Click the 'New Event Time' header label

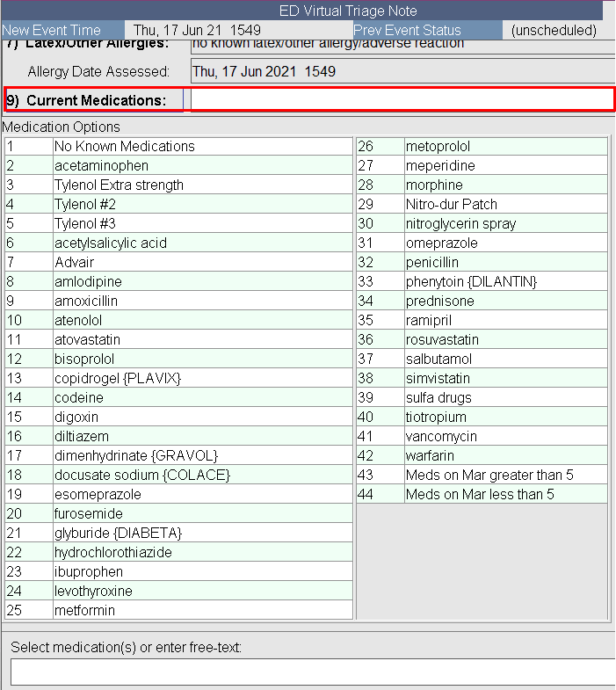[x=52, y=31]
